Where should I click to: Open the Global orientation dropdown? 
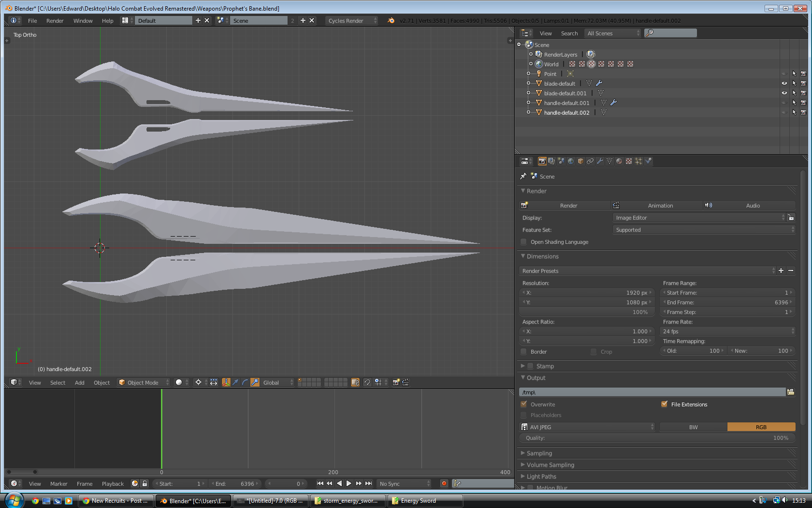click(278, 382)
